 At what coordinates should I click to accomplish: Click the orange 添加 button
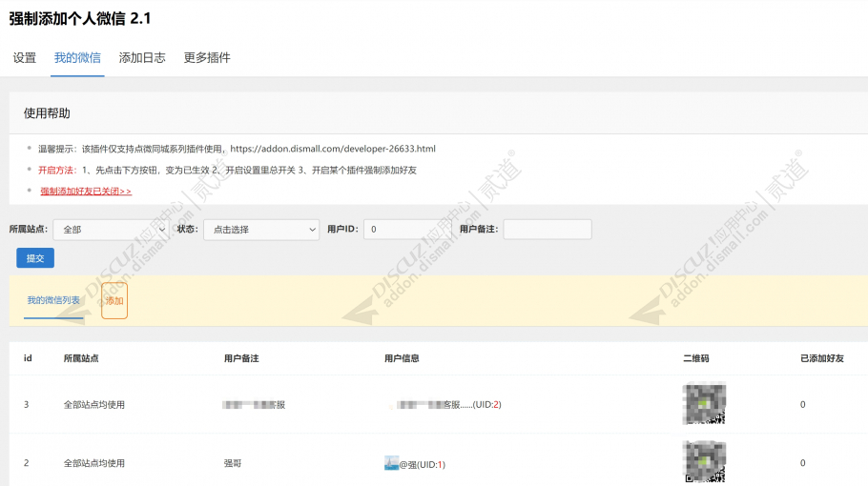[114, 301]
